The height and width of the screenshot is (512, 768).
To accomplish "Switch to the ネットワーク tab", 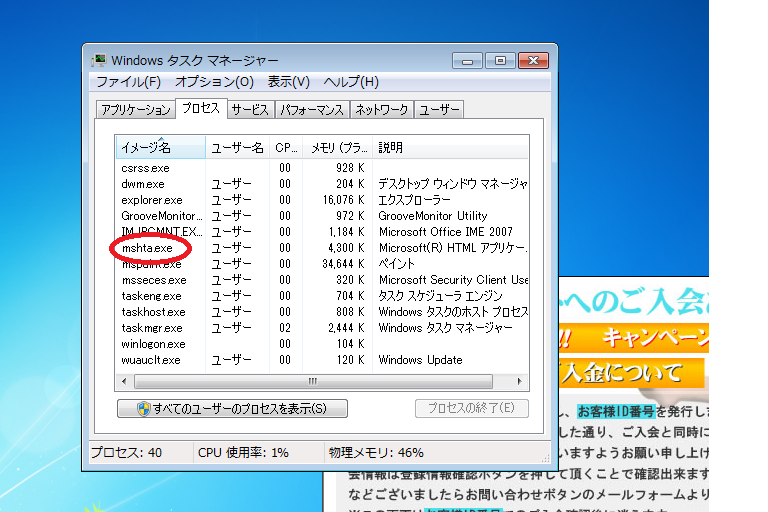I will coord(382,110).
